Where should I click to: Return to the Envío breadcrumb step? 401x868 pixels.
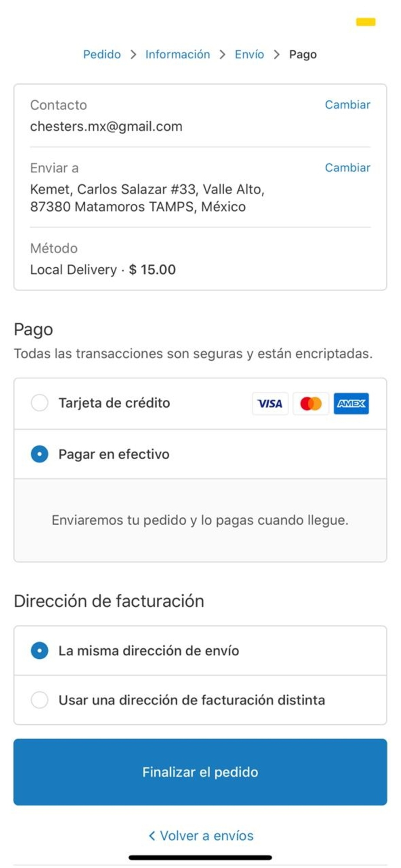pos(250,54)
